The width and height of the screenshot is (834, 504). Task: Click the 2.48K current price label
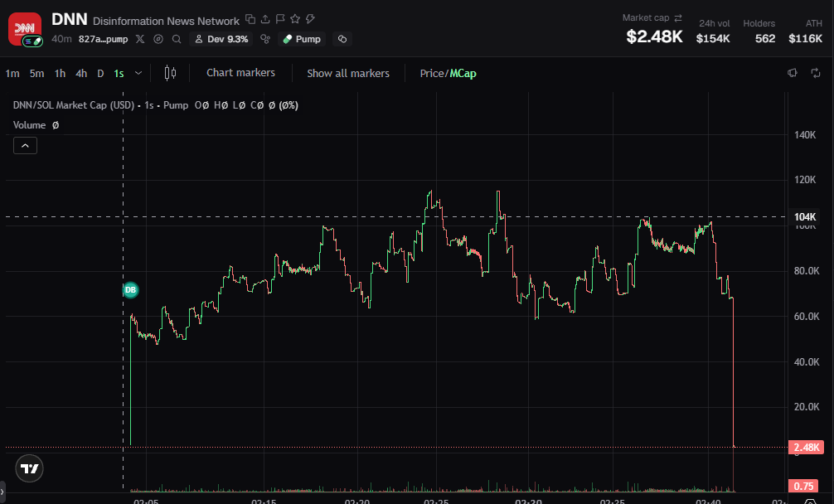click(x=807, y=447)
